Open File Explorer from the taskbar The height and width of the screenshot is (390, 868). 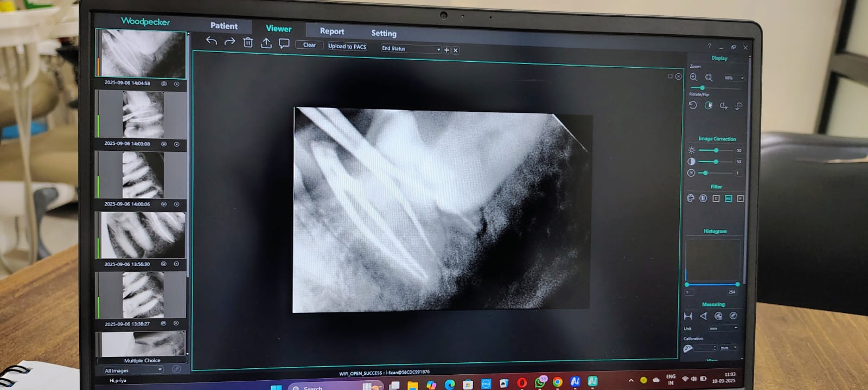(x=413, y=386)
